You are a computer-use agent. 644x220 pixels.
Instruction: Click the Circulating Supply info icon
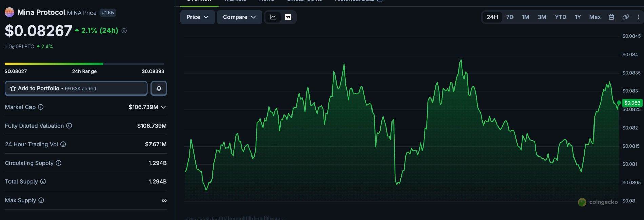58,163
